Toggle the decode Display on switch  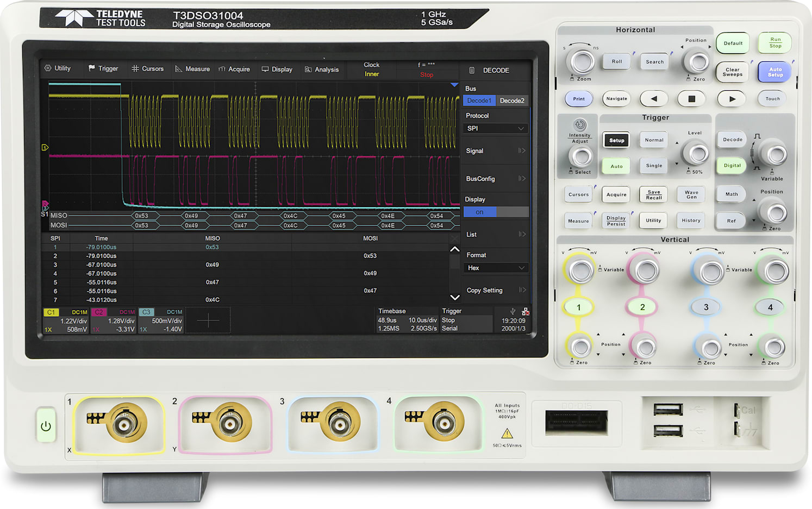tap(496, 212)
